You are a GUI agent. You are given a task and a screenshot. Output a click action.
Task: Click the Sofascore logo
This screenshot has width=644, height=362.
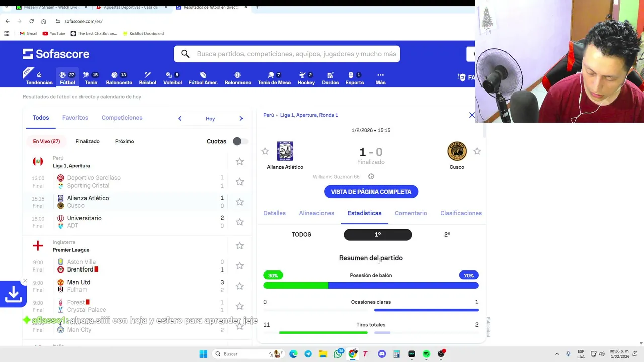(56, 54)
